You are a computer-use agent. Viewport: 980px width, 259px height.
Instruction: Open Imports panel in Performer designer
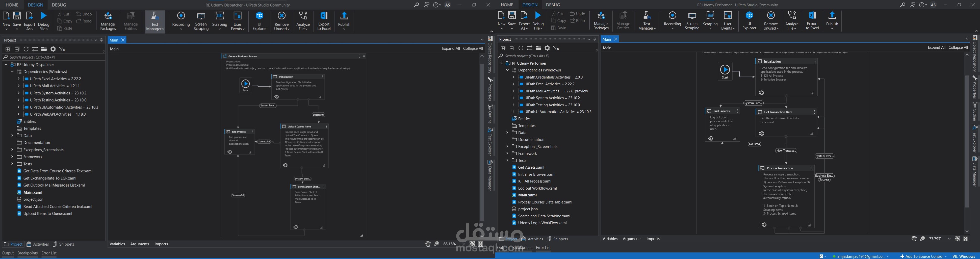pos(653,239)
